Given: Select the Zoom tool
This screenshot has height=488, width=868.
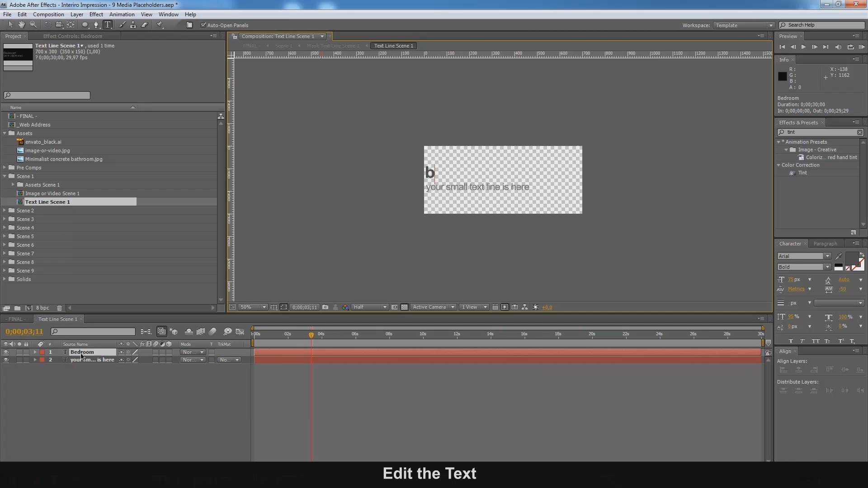Looking at the screenshot, I should pos(33,25).
